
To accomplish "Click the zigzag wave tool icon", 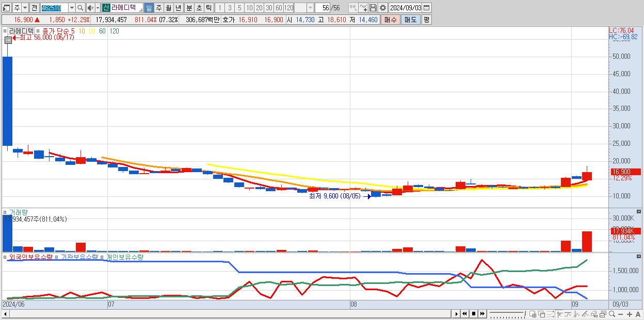I will pyautogui.click(x=576, y=314).
